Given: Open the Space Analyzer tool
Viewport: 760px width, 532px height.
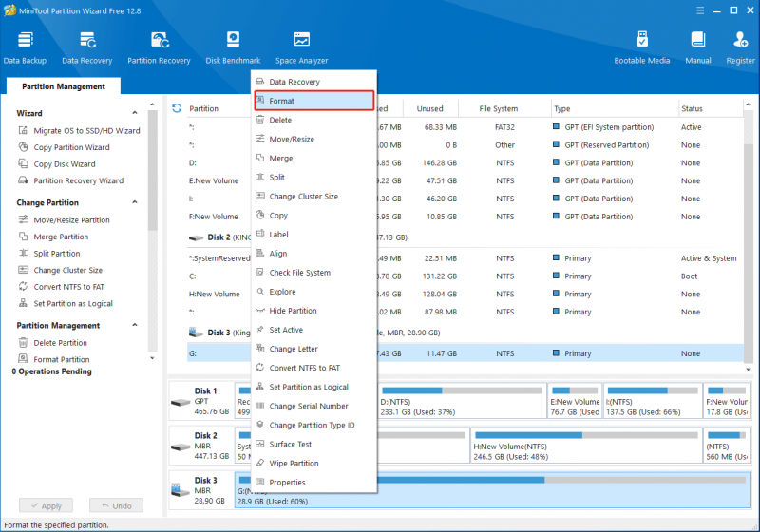Looking at the screenshot, I should click(x=301, y=47).
